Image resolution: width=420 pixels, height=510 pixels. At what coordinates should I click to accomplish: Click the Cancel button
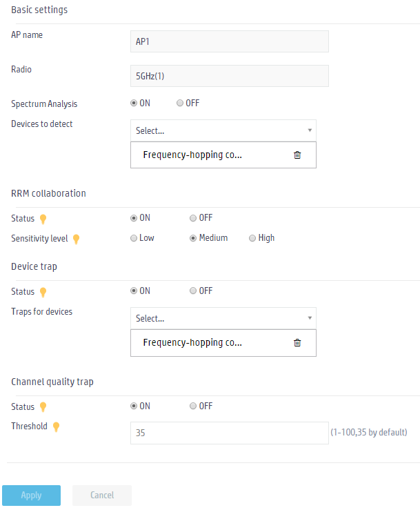coord(102,495)
